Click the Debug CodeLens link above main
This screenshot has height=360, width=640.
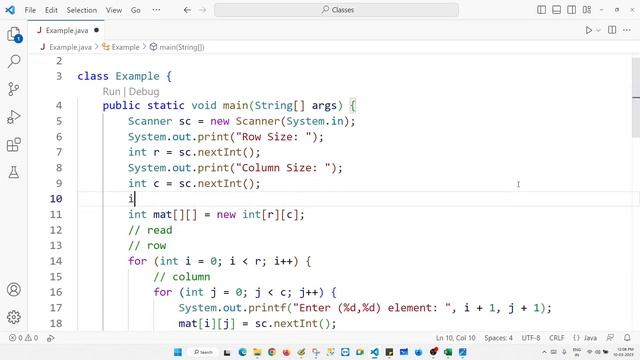pos(144,91)
